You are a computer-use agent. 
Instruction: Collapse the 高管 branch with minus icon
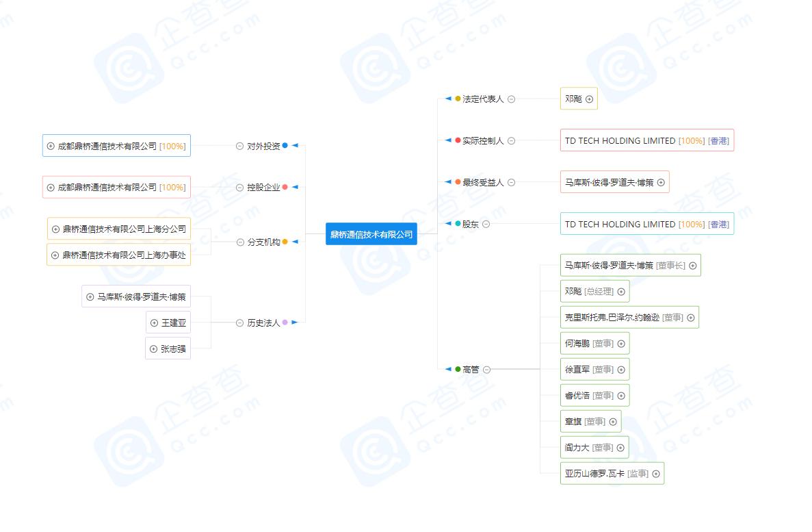click(486, 369)
